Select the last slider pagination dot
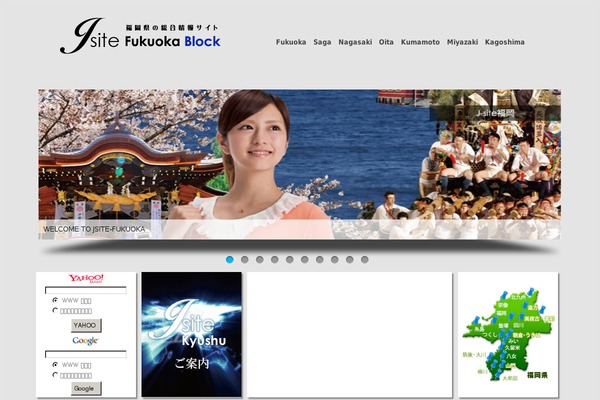600x400 pixels. coord(364,259)
